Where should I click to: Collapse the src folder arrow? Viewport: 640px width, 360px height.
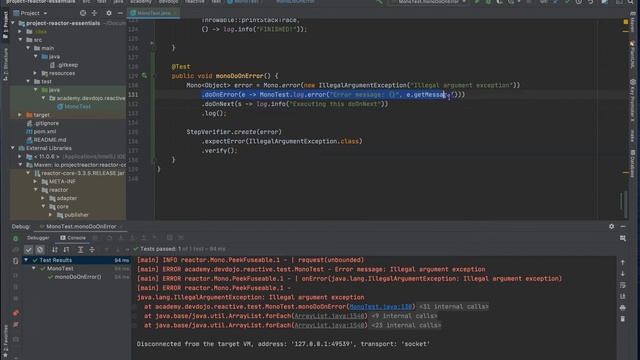pyautogui.click(x=20, y=40)
